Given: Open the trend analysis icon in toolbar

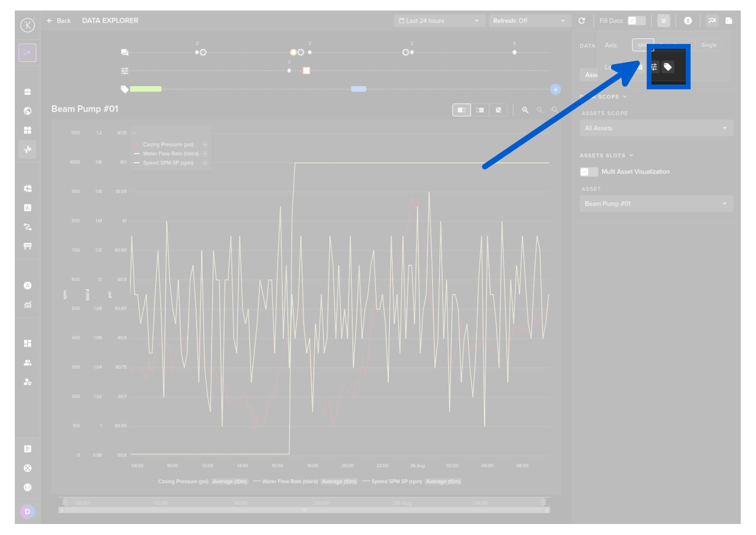Looking at the screenshot, I should [x=712, y=21].
